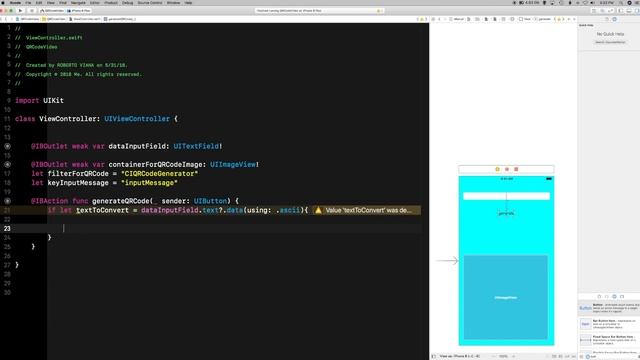Select the View Controller icon in the scene dock

[x=497, y=169]
